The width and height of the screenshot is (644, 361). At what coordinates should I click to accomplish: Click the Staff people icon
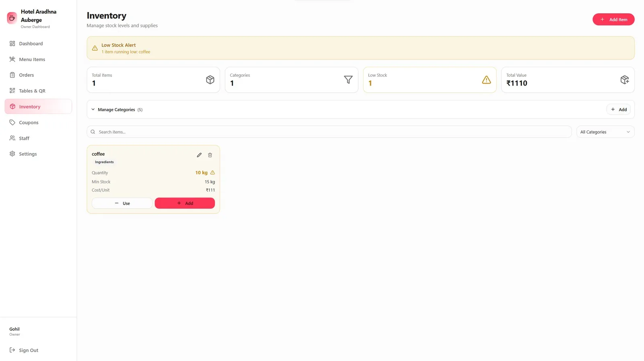pos(12,138)
